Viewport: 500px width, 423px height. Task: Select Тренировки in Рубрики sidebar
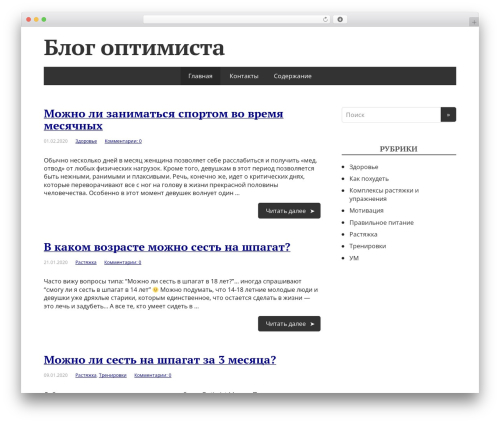click(x=368, y=246)
